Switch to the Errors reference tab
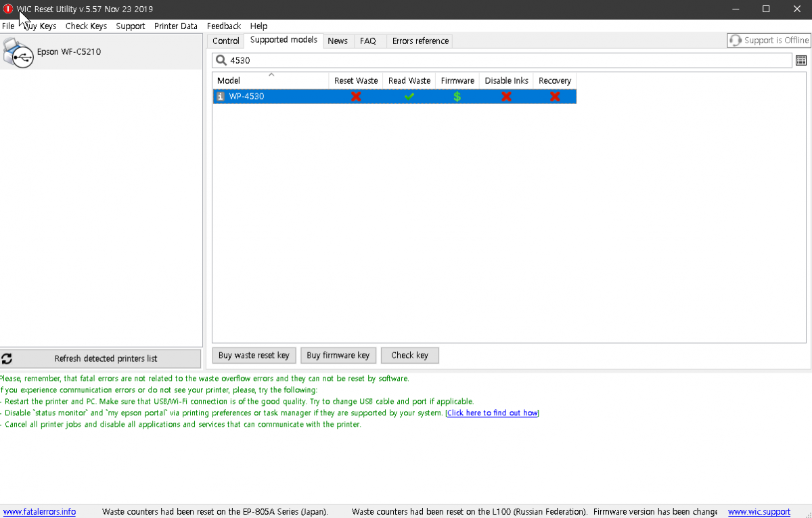The width and height of the screenshot is (812, 518). [x=420, y=41]
